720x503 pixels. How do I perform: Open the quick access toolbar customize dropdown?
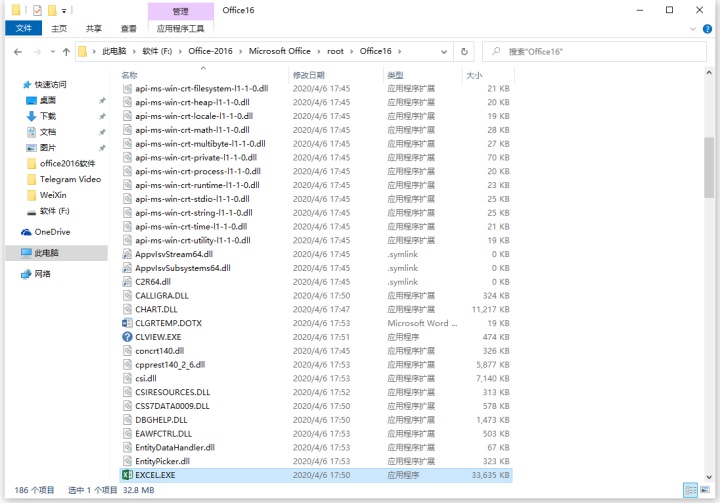(64, 11)
